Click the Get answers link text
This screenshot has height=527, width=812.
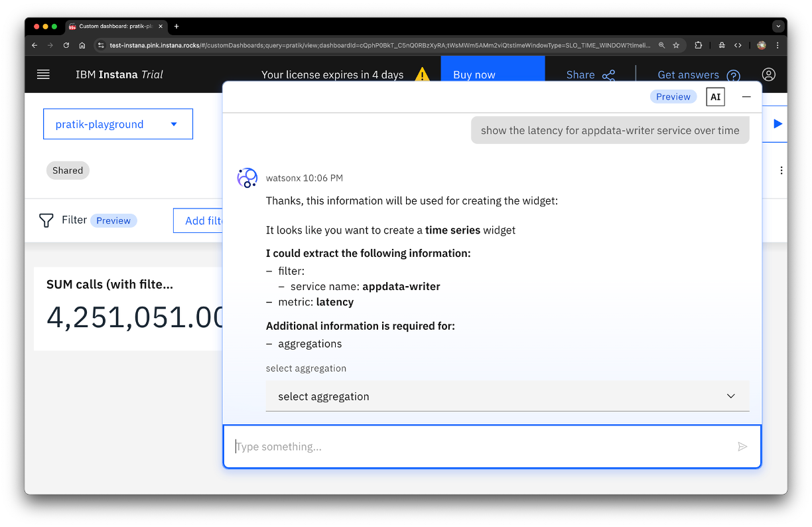click(x=688, y=75)
